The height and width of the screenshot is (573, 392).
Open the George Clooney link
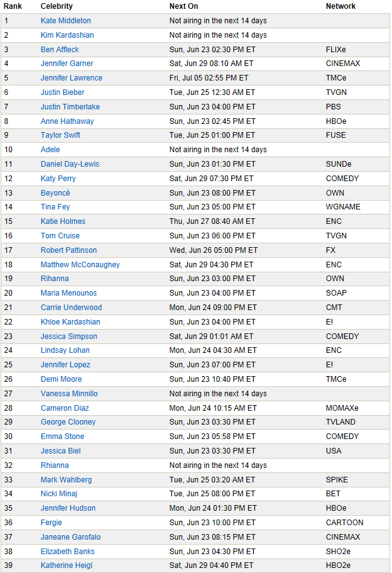68,422
